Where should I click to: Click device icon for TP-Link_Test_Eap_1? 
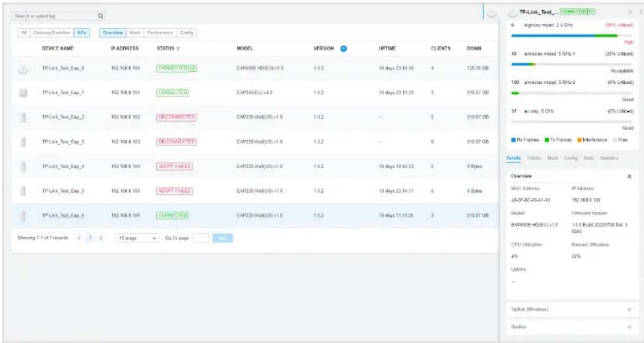(22, 92)
